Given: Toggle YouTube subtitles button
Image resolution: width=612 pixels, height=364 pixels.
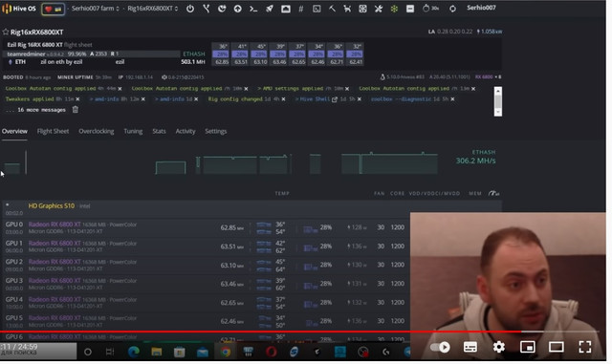Looking at the screenshot, I should coord(470,347).
